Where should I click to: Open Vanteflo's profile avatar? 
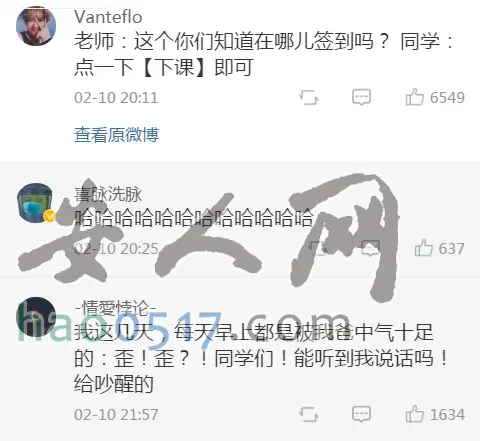[36, 26]
